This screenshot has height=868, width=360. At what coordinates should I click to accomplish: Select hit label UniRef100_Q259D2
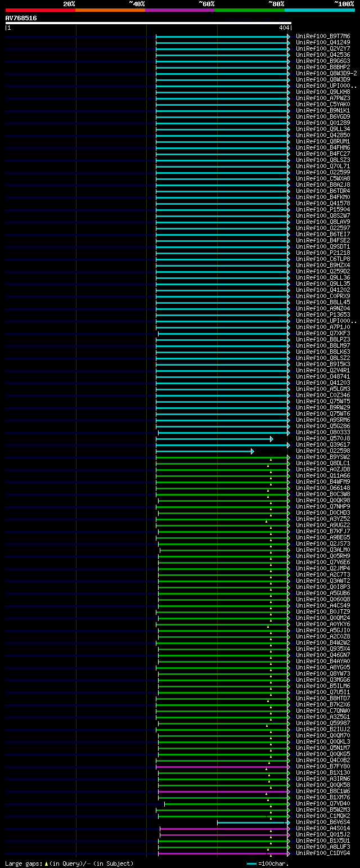(x=323, y=271)
